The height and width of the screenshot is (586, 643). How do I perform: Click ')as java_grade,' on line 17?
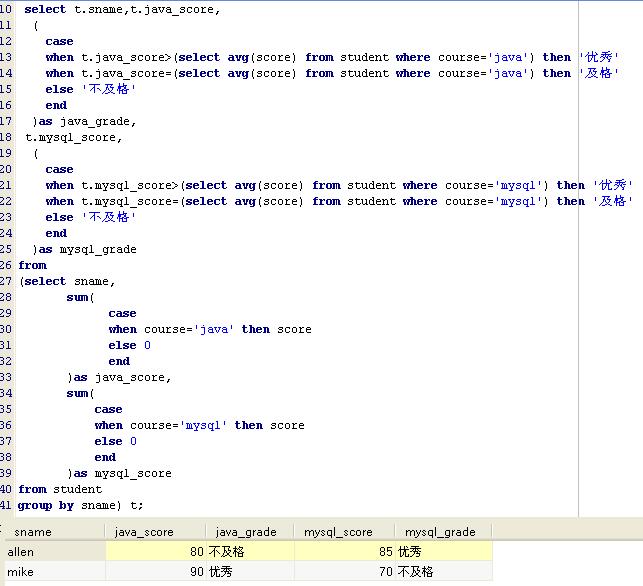(x=84, y=121)
